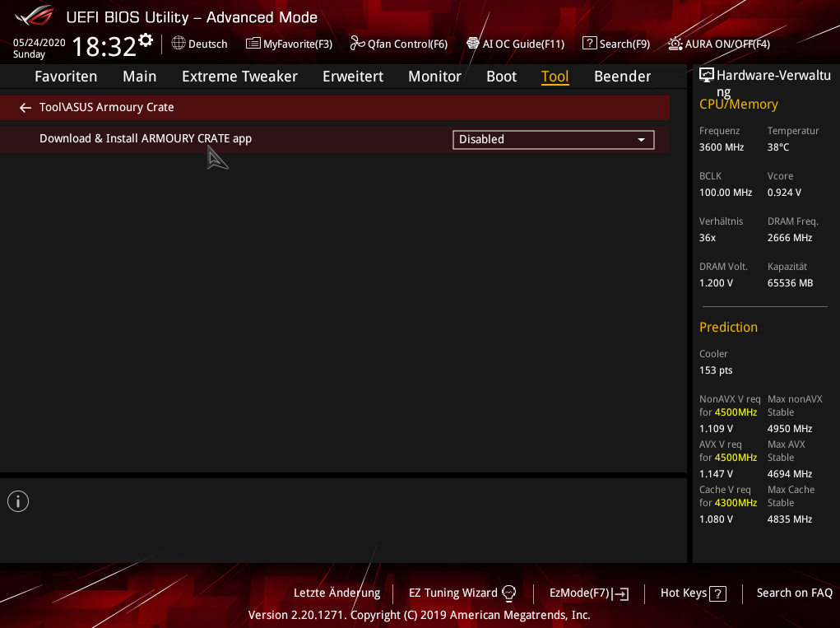Open Search(F9)

(616, 44)
